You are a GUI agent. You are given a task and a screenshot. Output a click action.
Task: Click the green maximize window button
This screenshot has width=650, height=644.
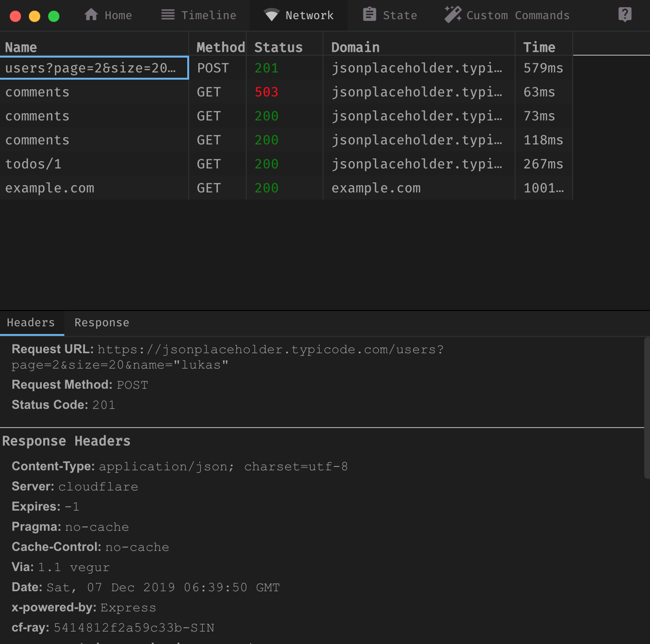(x=54, y=16)
